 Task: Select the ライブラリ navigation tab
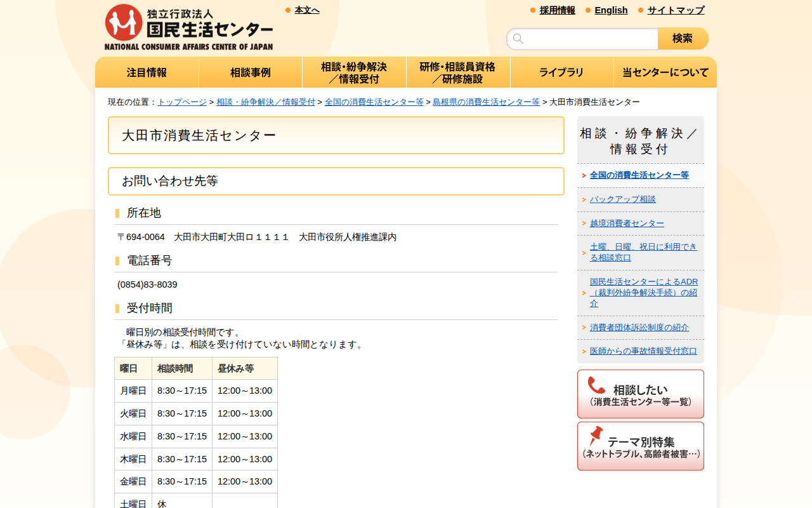pyautogui.click(x=561, y=72)
